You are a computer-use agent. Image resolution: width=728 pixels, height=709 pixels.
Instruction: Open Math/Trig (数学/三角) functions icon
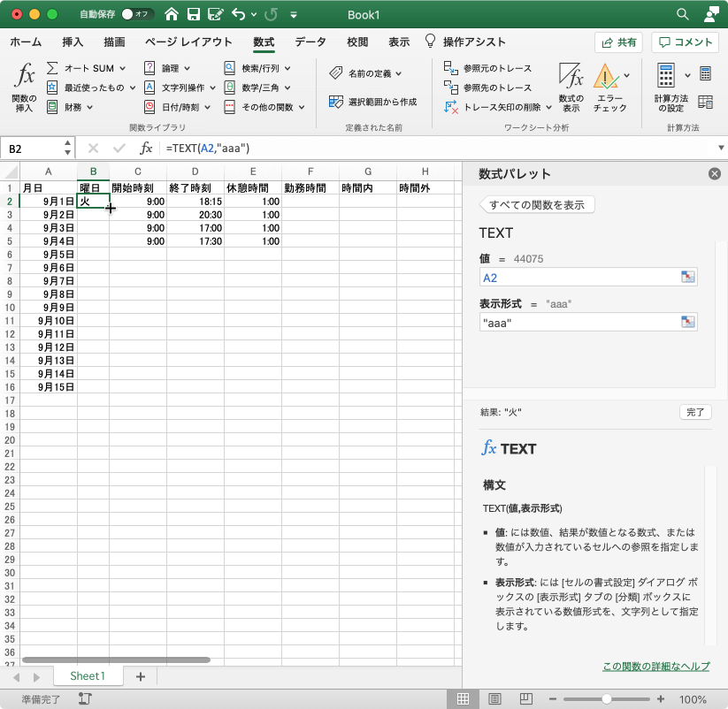point(229,88)
